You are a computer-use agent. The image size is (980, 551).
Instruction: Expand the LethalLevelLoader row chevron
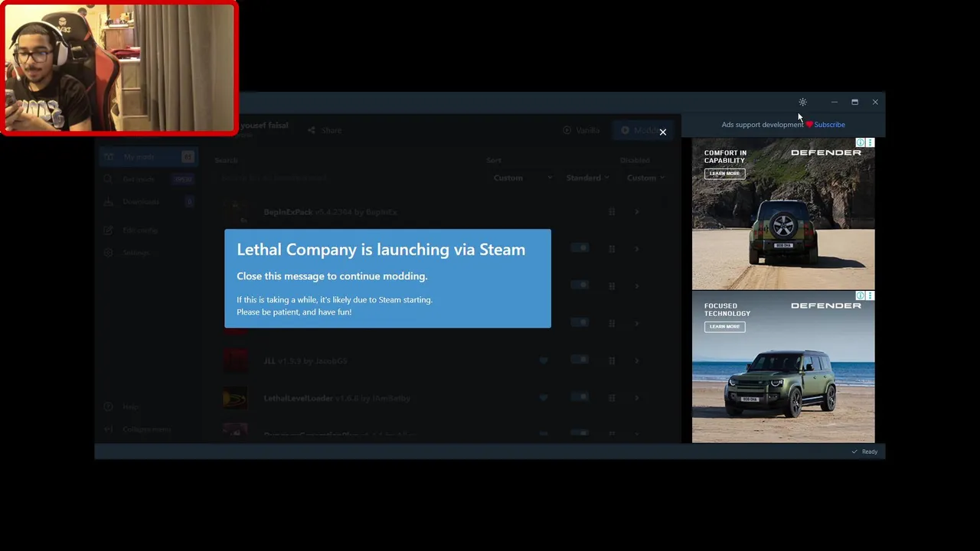636,398
